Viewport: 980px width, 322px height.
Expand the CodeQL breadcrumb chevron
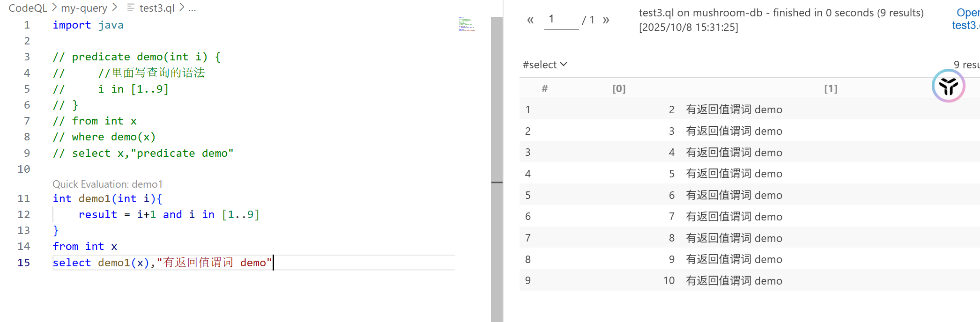coord(54,7)
